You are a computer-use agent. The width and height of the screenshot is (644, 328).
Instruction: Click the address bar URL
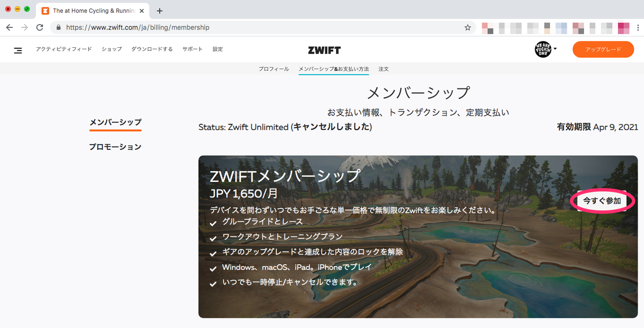138,27
